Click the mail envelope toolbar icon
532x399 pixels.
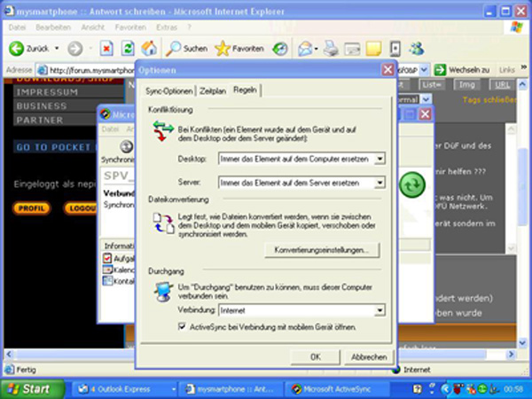point(305,49)
